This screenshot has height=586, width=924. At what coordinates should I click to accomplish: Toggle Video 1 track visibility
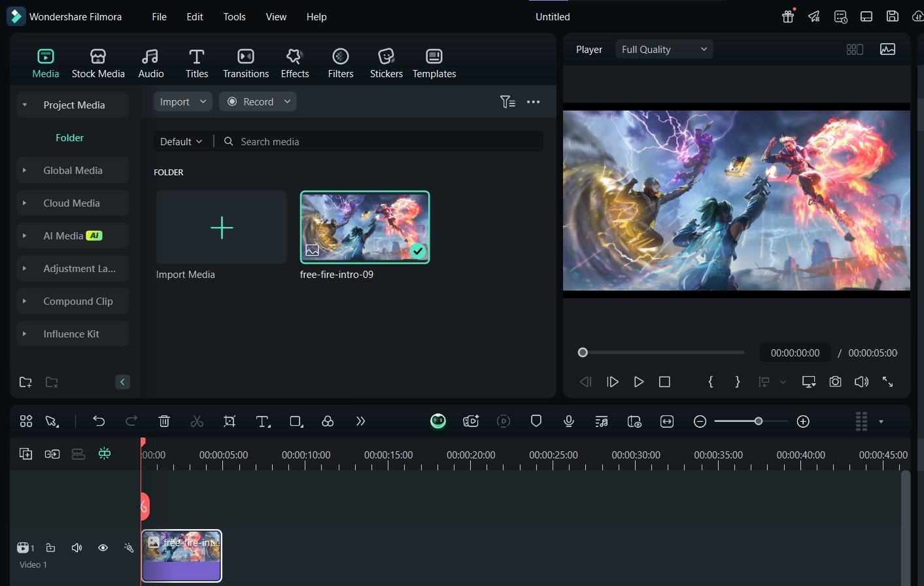coord(103,547)
